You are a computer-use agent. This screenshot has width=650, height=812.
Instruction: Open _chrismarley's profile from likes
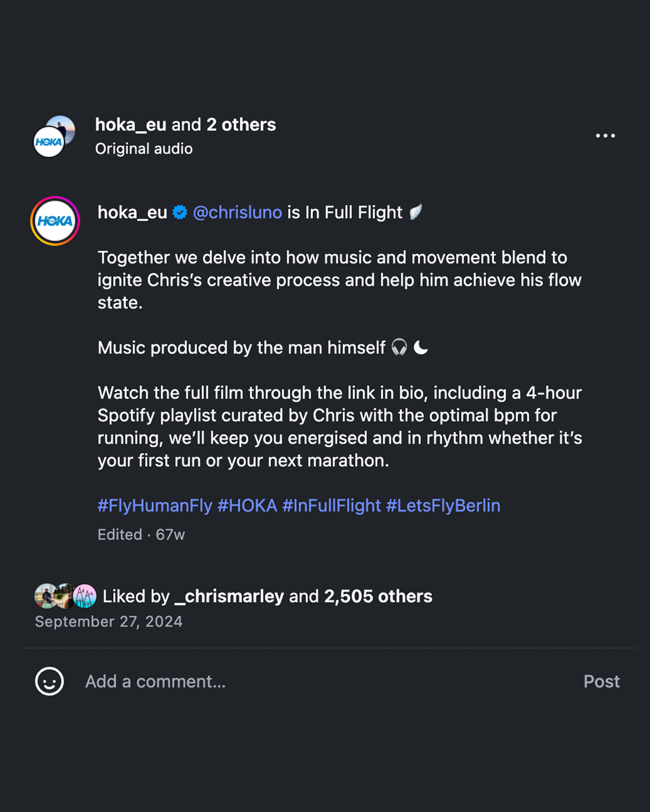click(x=229, y=596)
